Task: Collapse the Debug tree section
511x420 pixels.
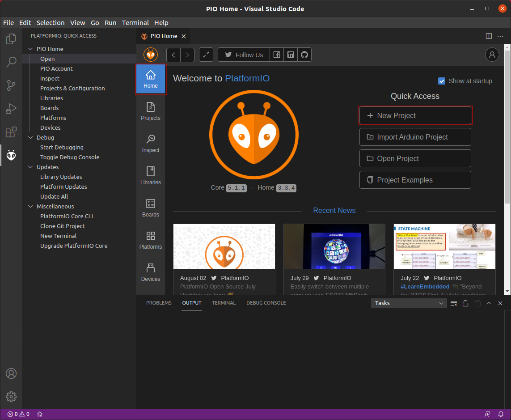Action: 31,138
